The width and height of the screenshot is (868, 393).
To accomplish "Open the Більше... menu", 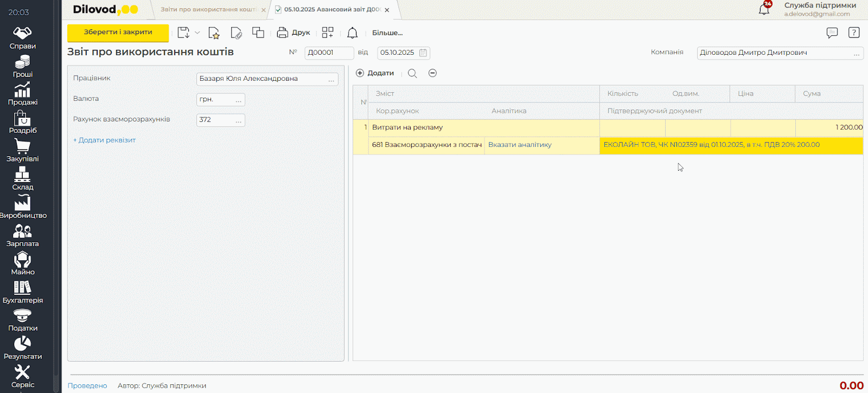I will click(387, 33).
